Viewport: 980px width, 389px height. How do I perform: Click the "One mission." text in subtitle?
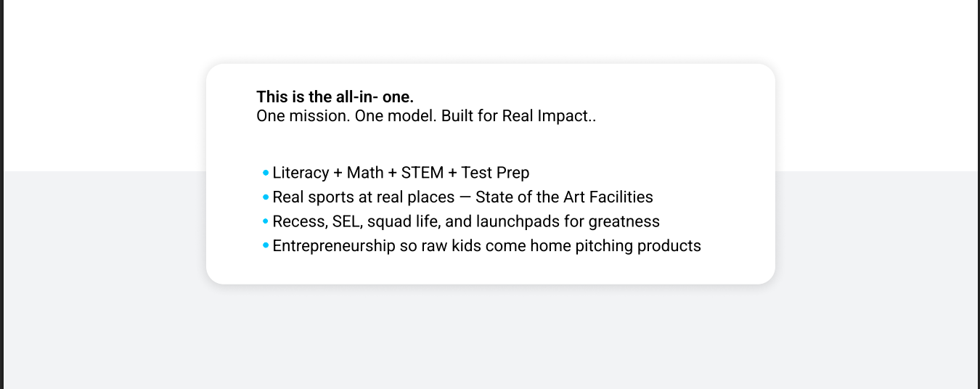point(303,116)
